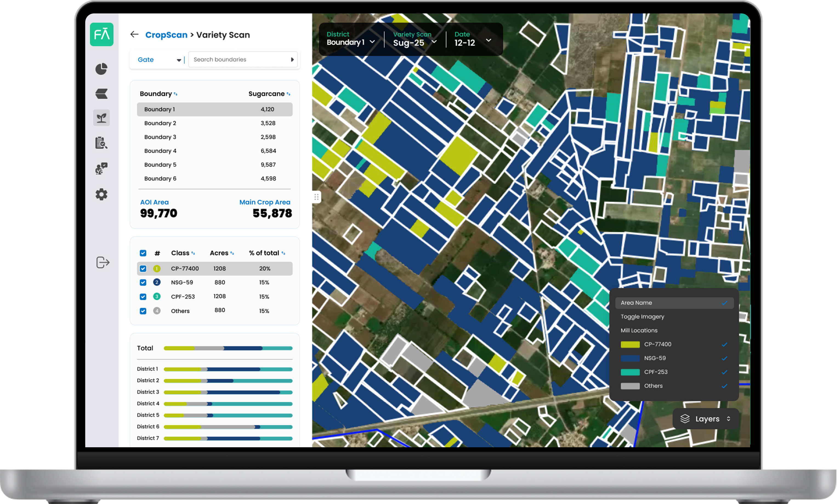Click the CPF-253 teal legend swatch
This screenshot has width=837, height=504.
630,372
